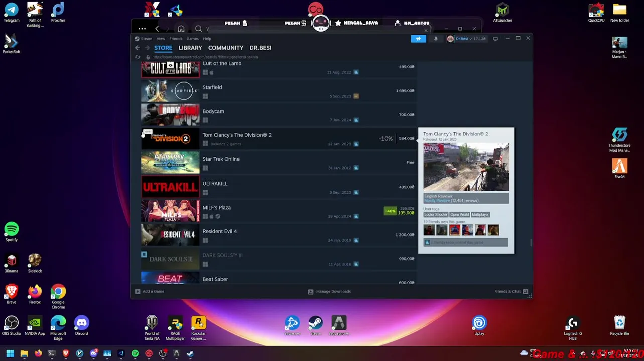Open the Games menu
The height and width of the screenshot is (361, 644).
coord(193,39)
